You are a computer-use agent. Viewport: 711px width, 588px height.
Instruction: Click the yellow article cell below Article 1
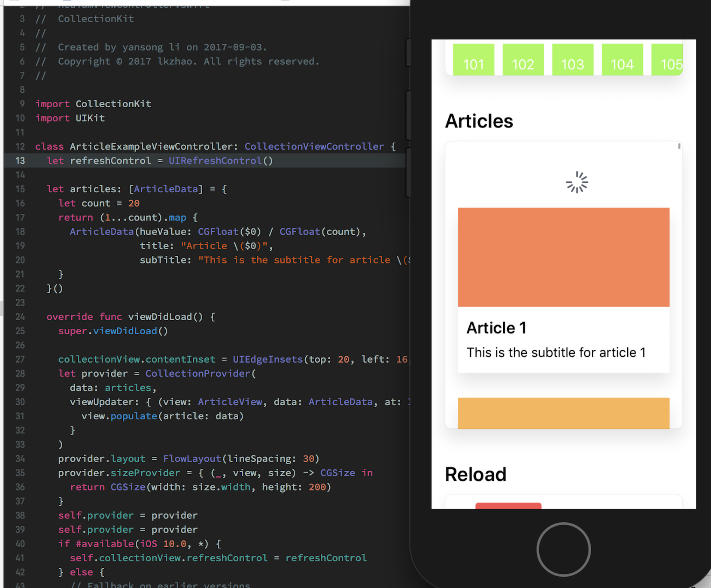tap(563, 413)
